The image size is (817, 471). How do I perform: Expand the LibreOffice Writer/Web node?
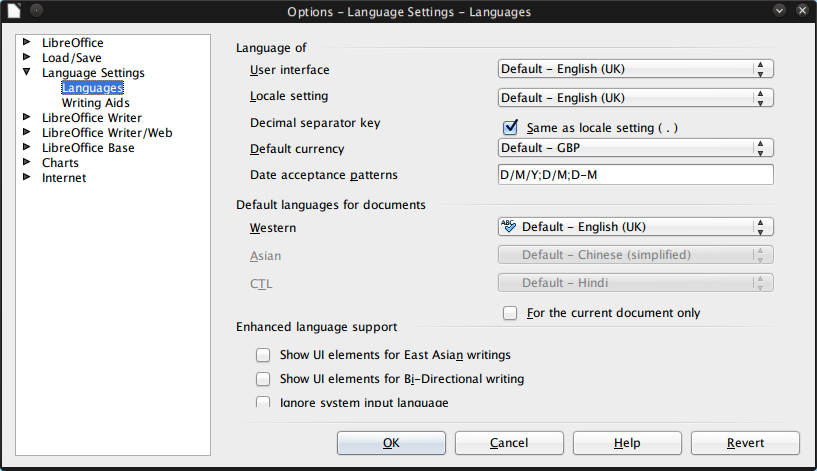pyautogui.click(x=27, y=133)
